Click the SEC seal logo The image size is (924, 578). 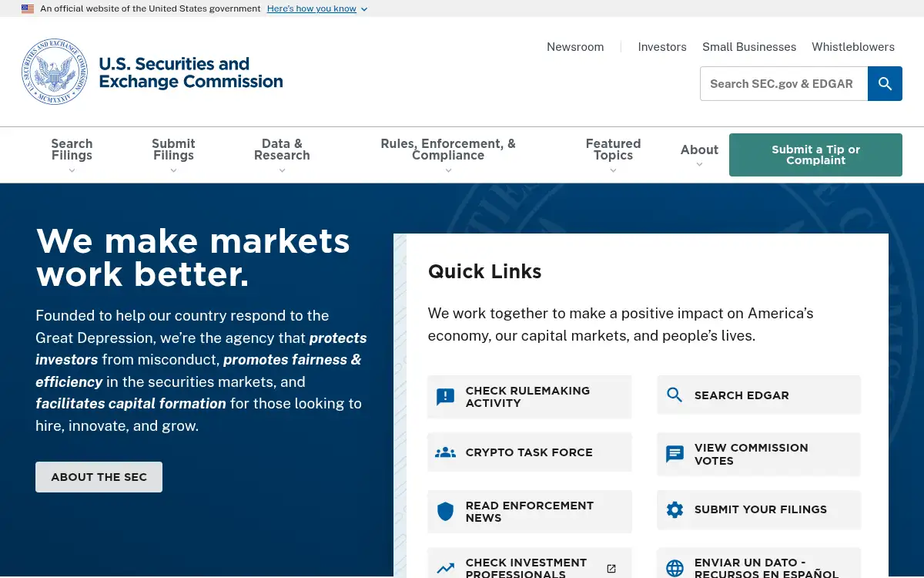tap(55, 72)
